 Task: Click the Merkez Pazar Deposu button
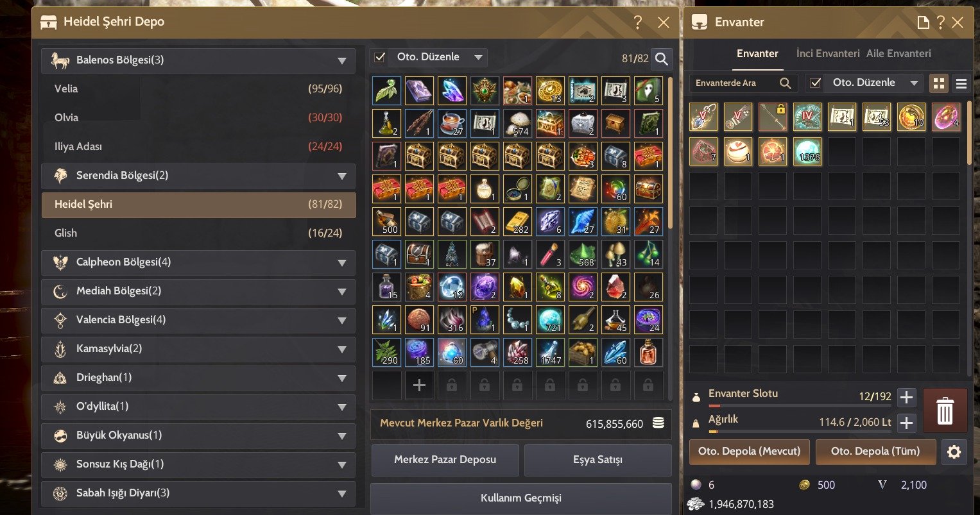[x=445, y=460]
